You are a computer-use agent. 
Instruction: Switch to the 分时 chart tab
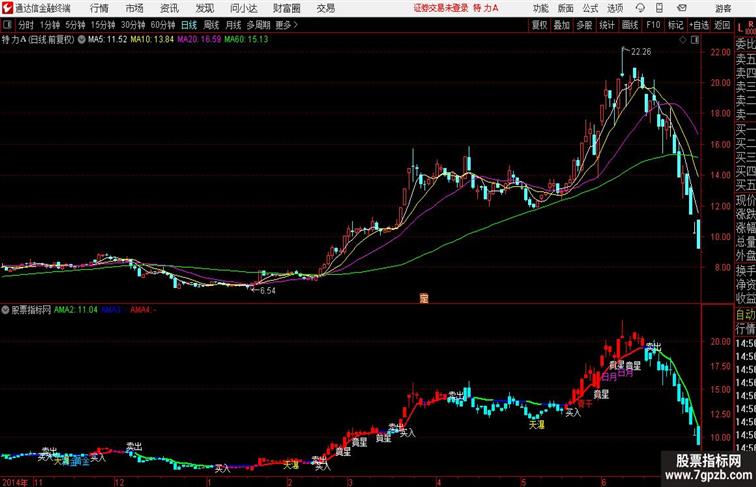click(26, 25)
